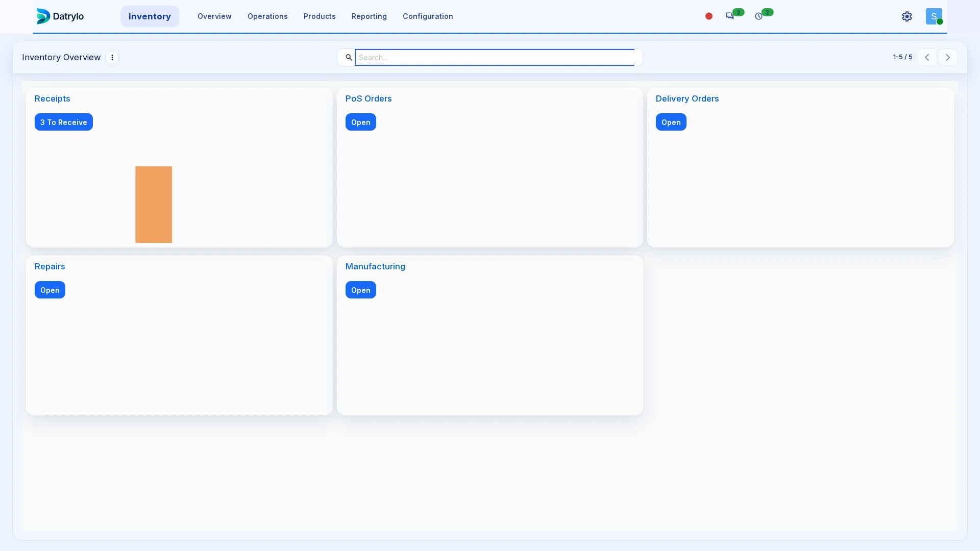Open the Inventory Overview kebab menu
The image size is (980, 551).
pos(112,57)
